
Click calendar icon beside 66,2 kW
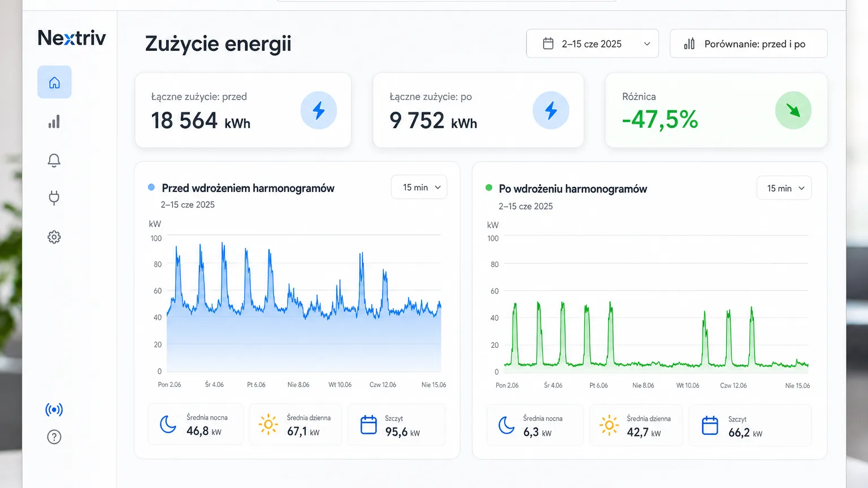tap(710, 425)
